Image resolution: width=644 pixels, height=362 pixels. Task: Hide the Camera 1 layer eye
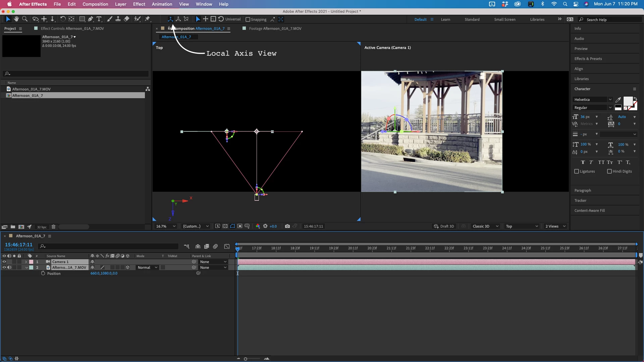(x=4, y=262)
